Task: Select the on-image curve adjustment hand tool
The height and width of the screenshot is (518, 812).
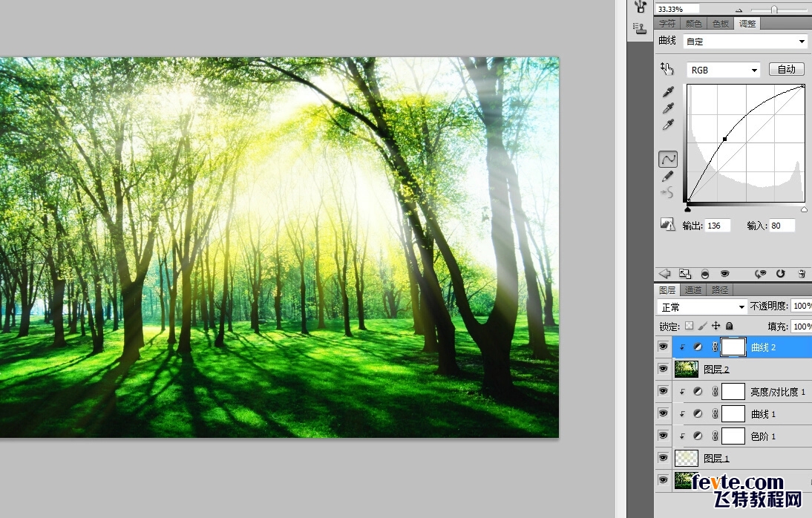Action: pos(667,69)
